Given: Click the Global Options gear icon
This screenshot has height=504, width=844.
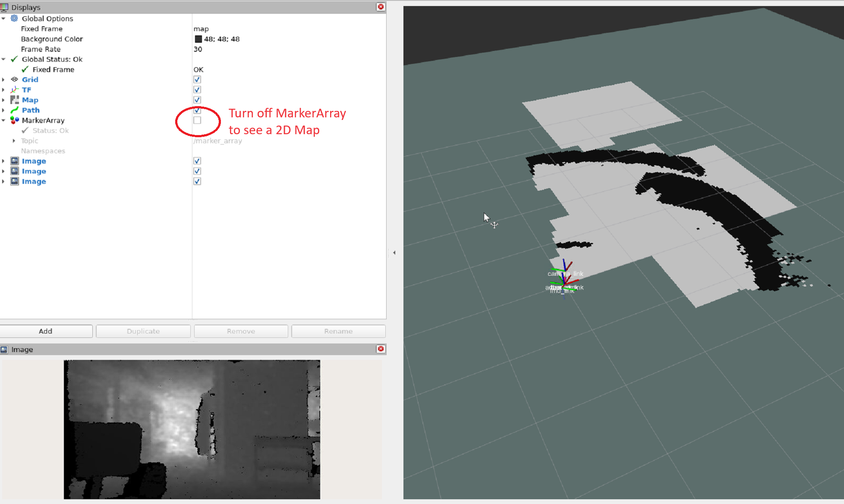Looking at the screenshot, I should pyautogui.click(x=14, y=18).
